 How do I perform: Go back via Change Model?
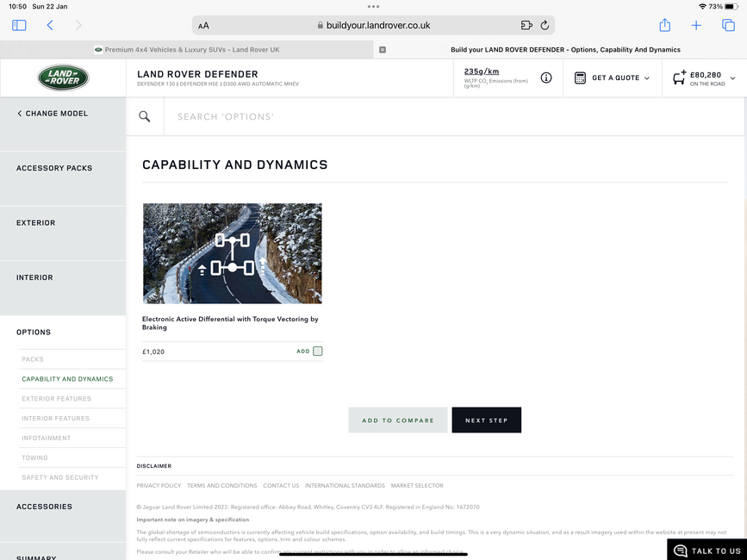(53, 114)
